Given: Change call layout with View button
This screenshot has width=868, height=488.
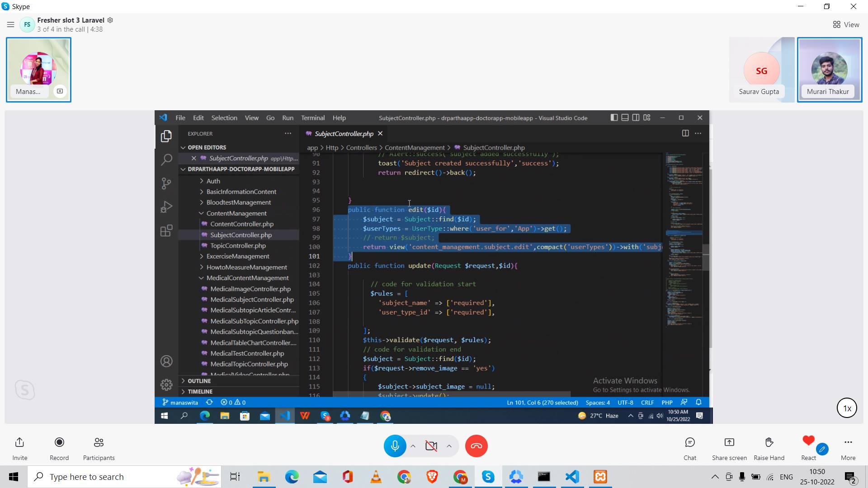Looking at the screenshot, I should (846, 24).
